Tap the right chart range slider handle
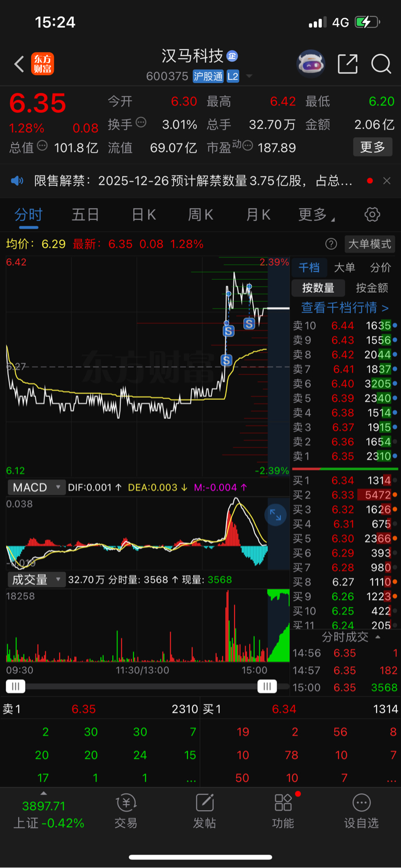401x868 pixels. coord(267,686)
